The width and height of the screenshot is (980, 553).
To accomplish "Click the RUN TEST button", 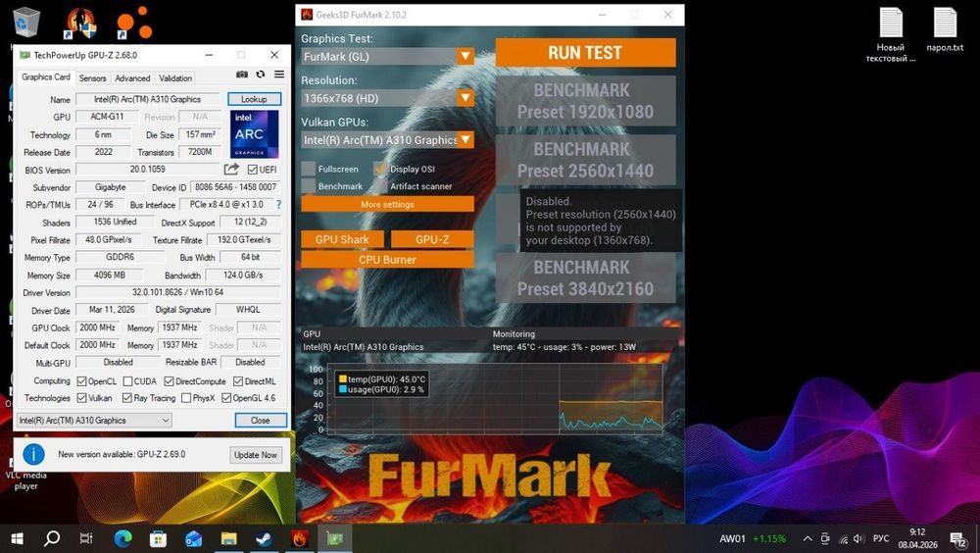I will click(x=586, y=53).
